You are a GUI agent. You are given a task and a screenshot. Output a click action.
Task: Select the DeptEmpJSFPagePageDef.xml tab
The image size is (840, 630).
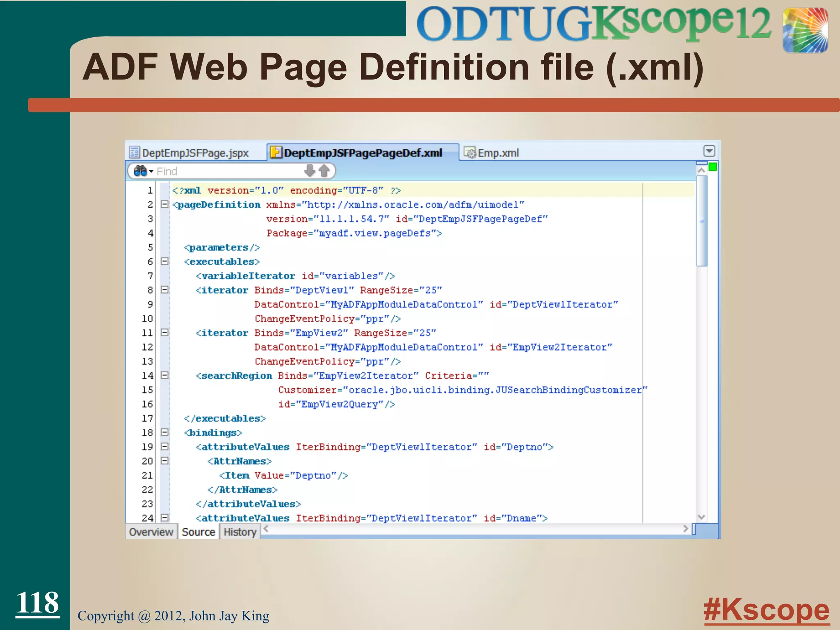tap(363, 153)
